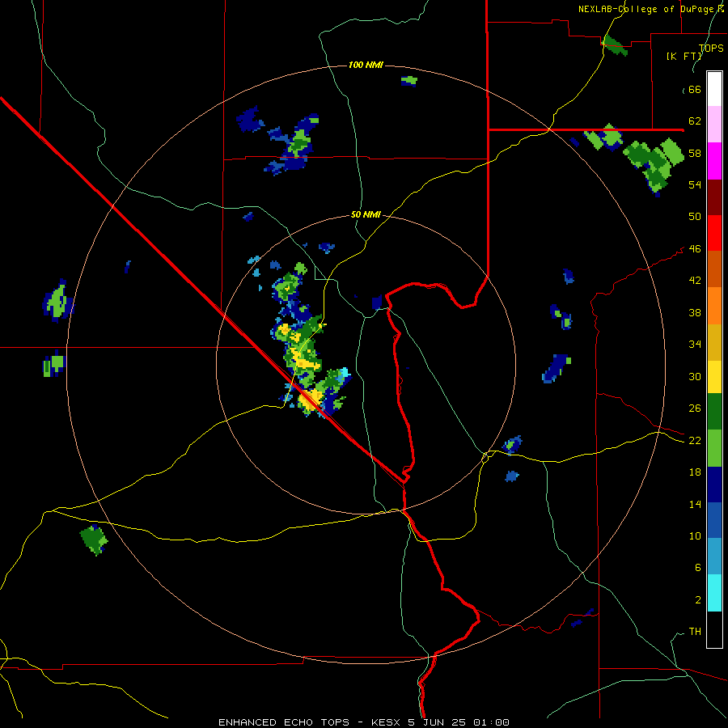Click the 10 legend value
Viewport: 728px width, 728px height.
(695, 535)
